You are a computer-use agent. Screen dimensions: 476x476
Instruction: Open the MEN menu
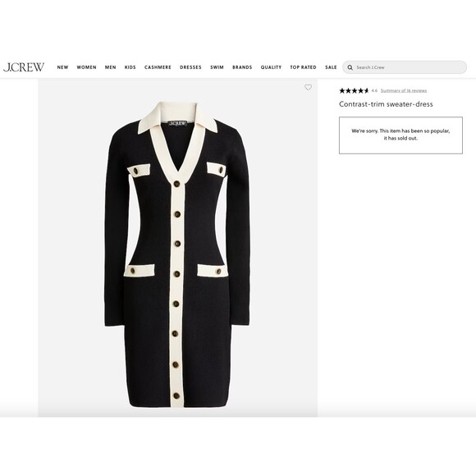coord(111,67)
